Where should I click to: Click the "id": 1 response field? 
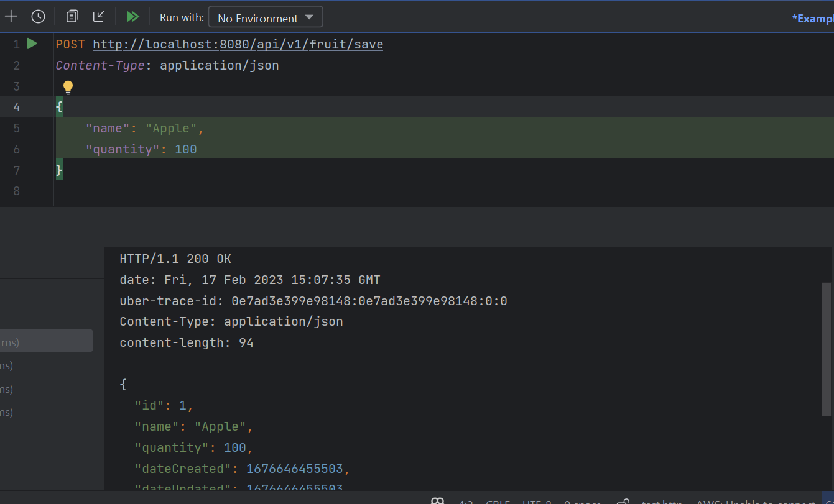[164, 405]
